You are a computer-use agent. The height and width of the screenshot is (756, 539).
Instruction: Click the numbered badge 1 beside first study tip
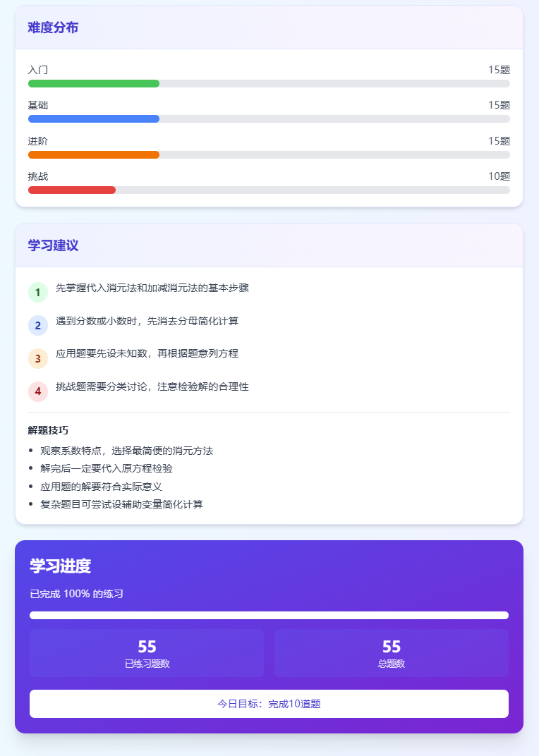[x=37, y=291]
